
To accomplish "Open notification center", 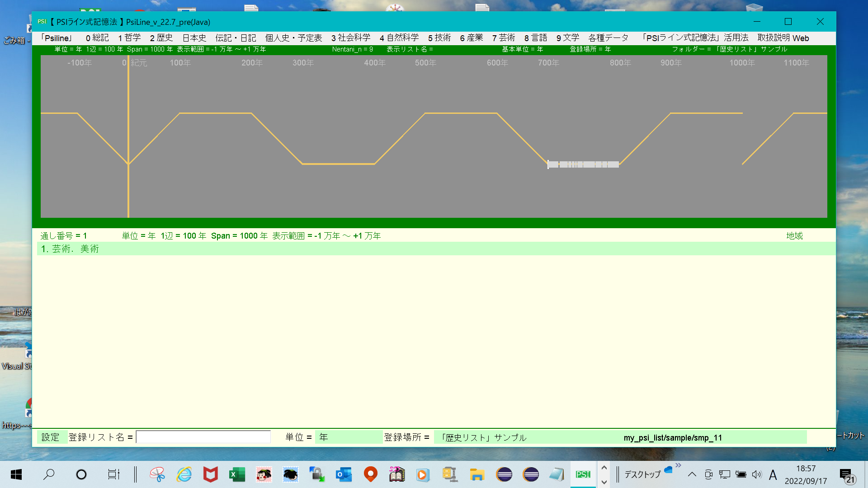I will 848,475.
